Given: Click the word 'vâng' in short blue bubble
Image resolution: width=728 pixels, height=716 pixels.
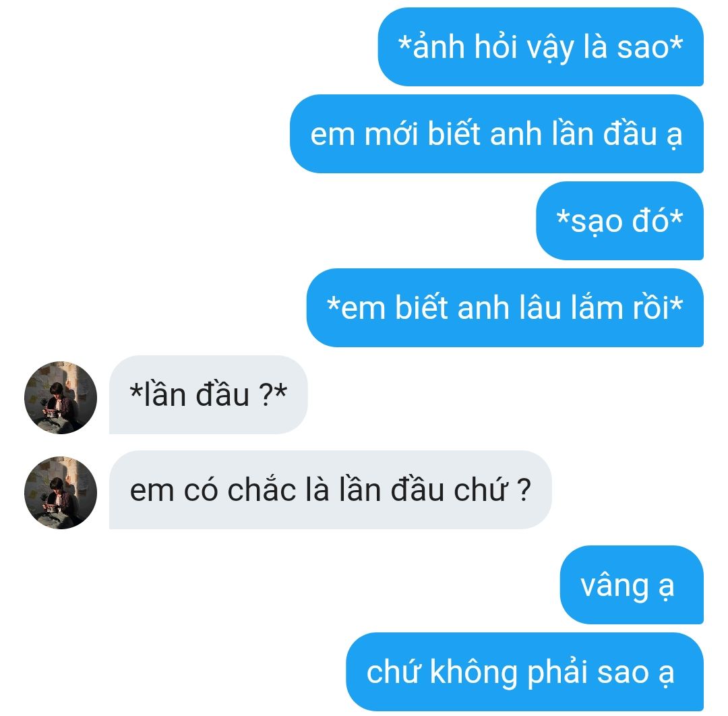Looking at the screenshot, I should coord(615,586).
